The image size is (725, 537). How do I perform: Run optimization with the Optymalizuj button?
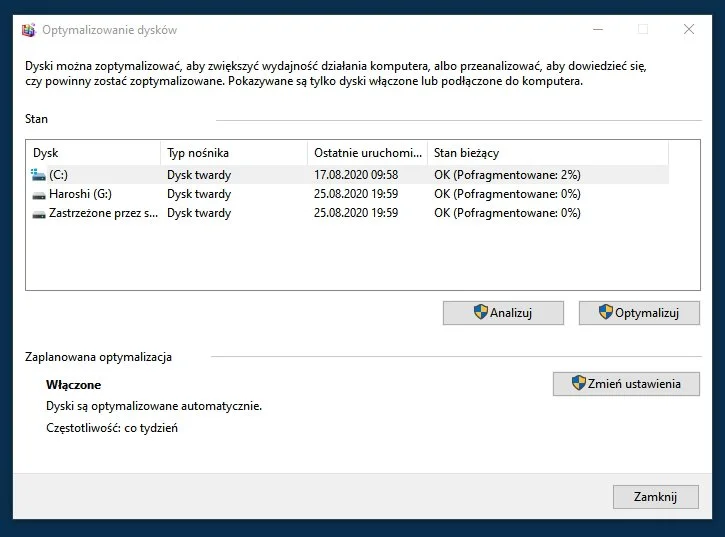pos(639,313)
